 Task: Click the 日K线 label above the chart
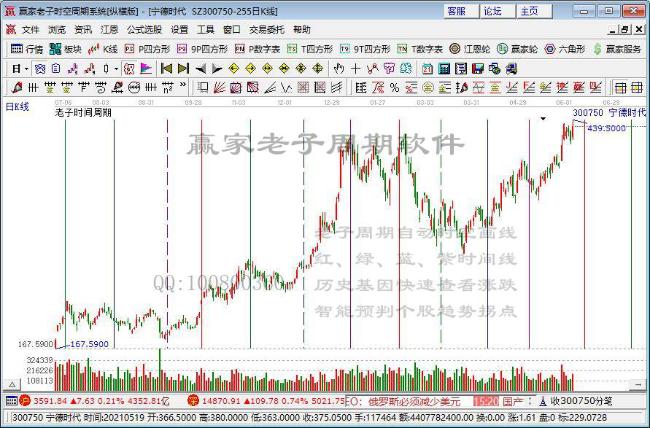click(18, 105)
